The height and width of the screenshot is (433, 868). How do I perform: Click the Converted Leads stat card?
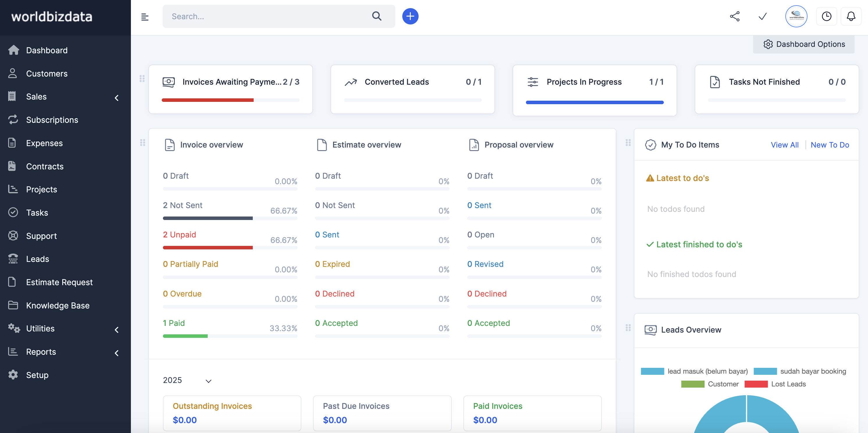[x=412, y=89]
